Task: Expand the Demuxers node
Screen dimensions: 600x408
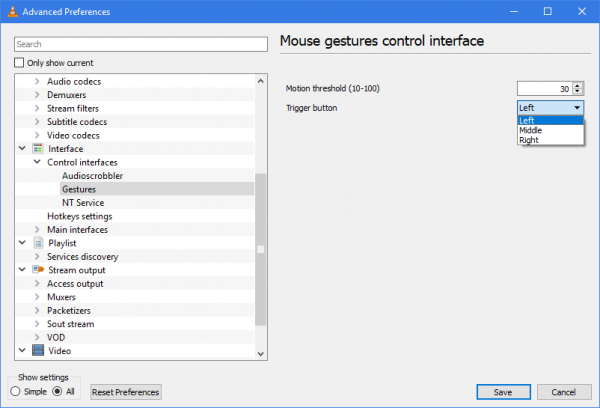Action: tap(37, 95)
